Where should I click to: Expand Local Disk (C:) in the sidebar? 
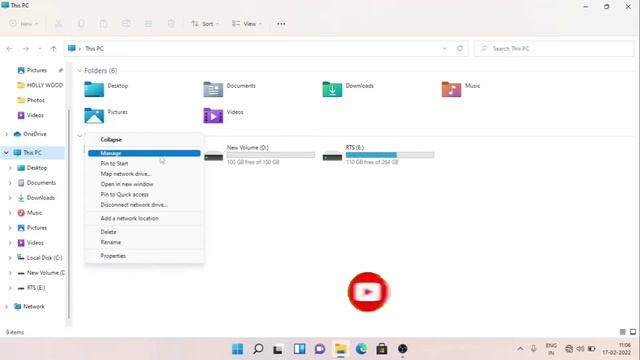(10, 258)
